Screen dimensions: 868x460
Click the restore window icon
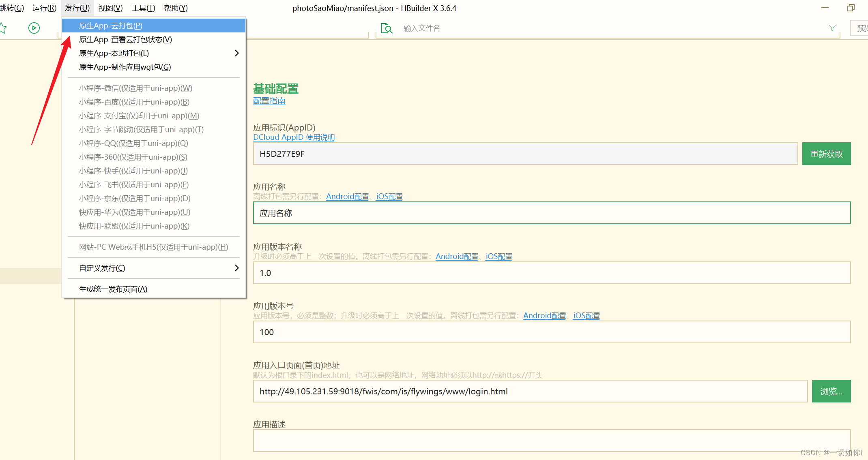click(851, 8)
